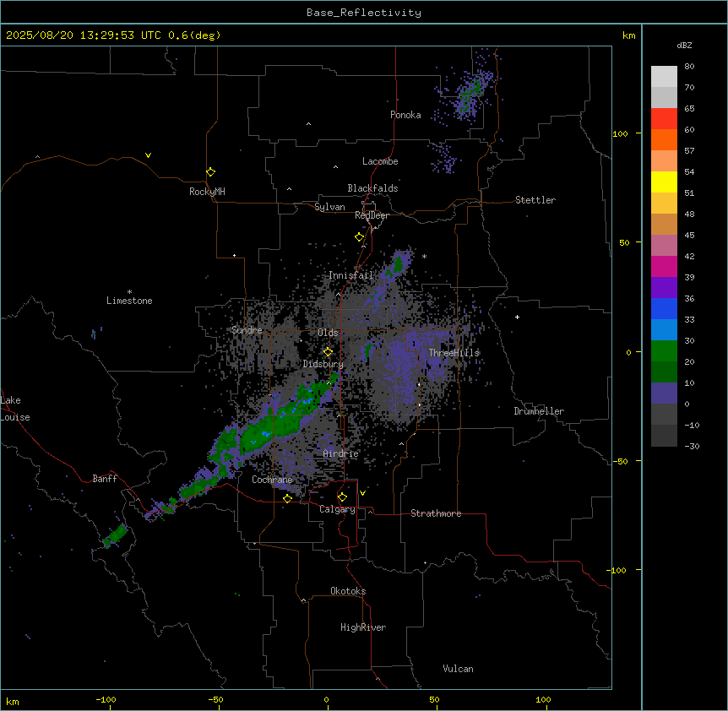This screenshot has width=728, height=711.
Task: Click the yellow V marker northwest of RockyMH
Action: pos(148,155)
